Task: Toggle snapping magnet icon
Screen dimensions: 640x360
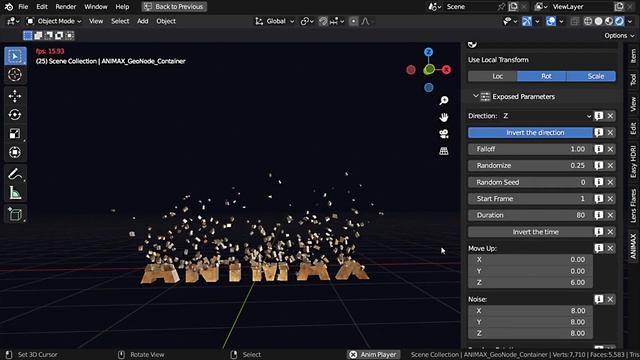Action: tap(323, 21)
